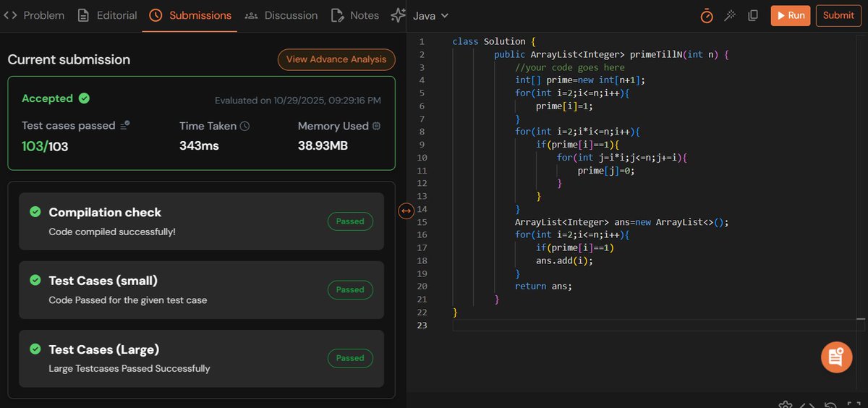
Task: Start the stopwatch timer icon
Action: click(x=707, y=15)
